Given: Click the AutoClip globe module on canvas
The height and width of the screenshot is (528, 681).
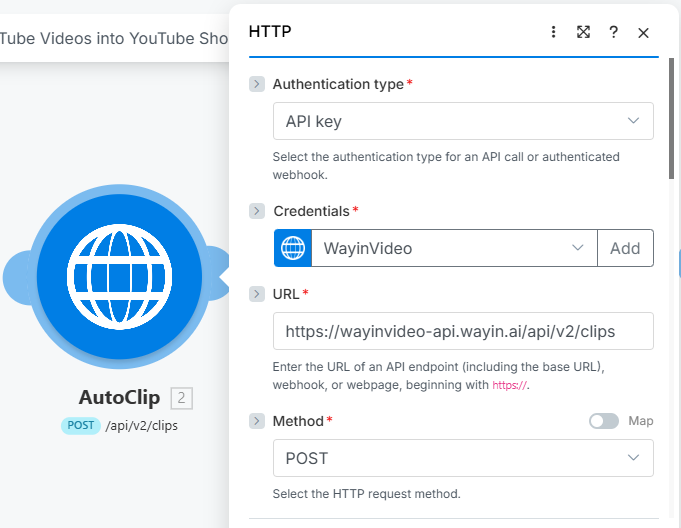Looking at the screenshot, I should click(119, 277).
